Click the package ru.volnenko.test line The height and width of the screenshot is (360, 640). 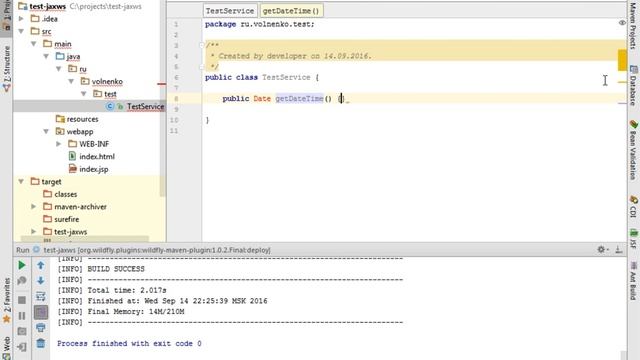(260, 24)
